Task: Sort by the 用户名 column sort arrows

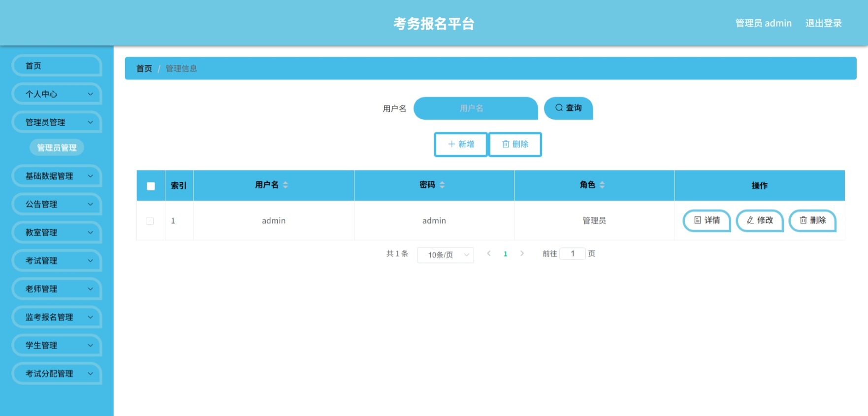Action: [x=286, y=185]
